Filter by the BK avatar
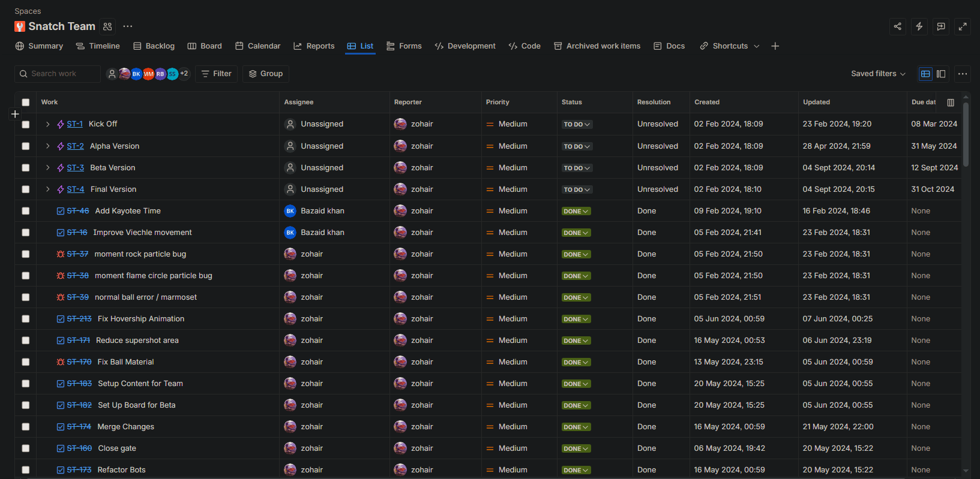This screenshot has height=479, width=980. [x=136, y=74]
